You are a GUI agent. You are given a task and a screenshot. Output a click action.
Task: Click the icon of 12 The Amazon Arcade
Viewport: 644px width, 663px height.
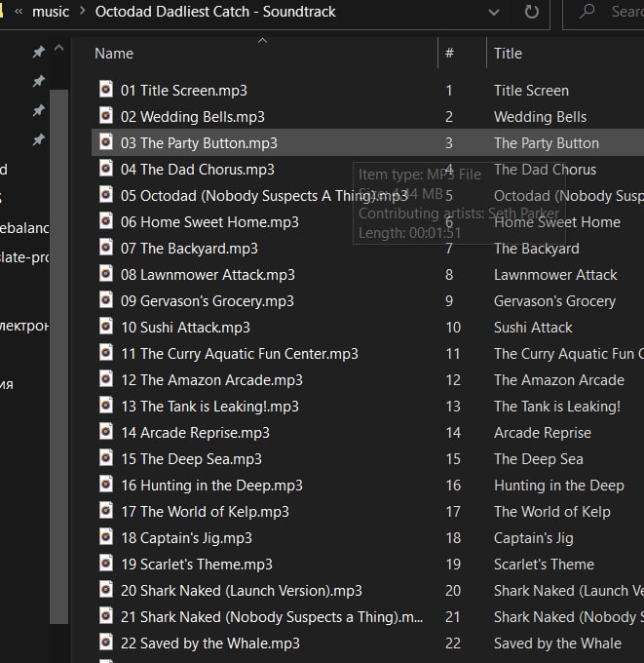click(106, 379)
